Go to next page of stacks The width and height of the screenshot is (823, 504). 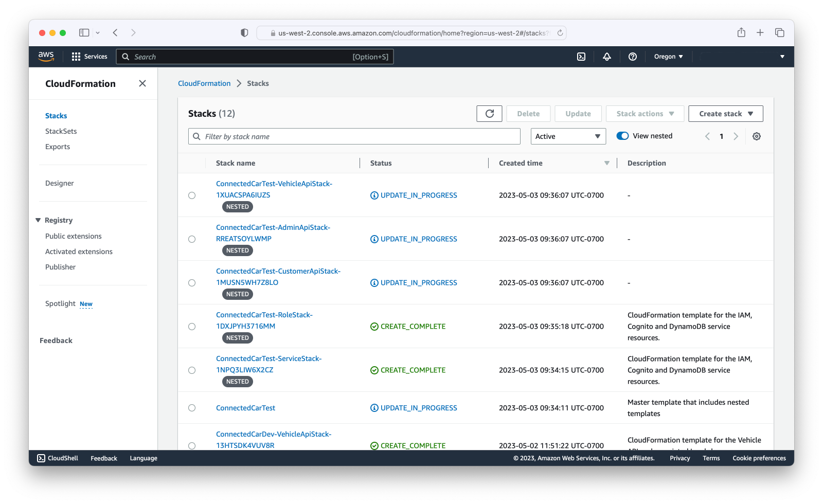[736, 136]
